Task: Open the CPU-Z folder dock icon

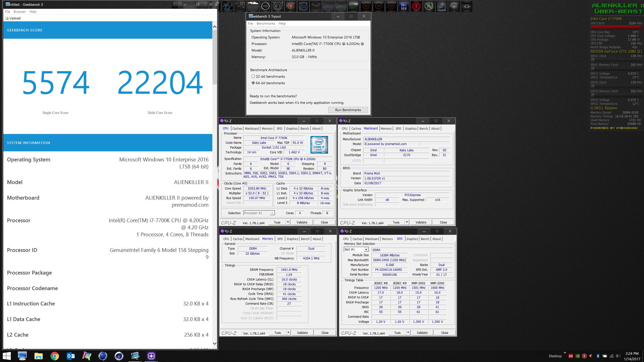Action: coord(328,6)
